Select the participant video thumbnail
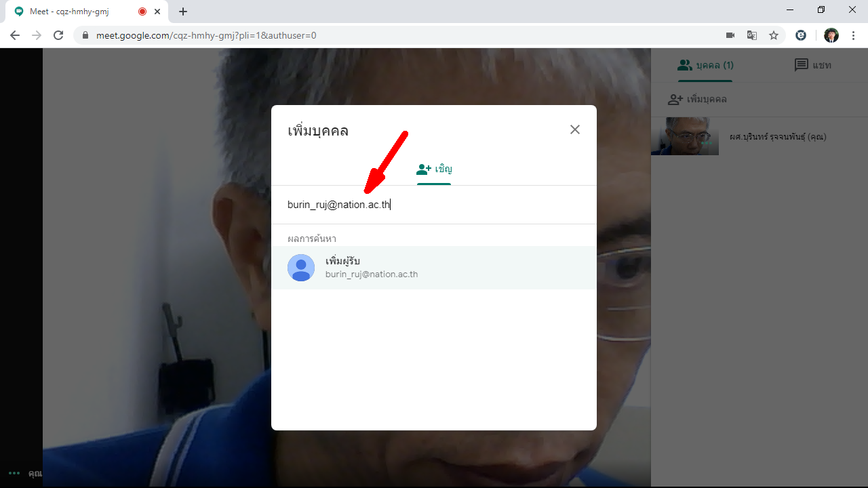868x488 pixels. [685, 136]
